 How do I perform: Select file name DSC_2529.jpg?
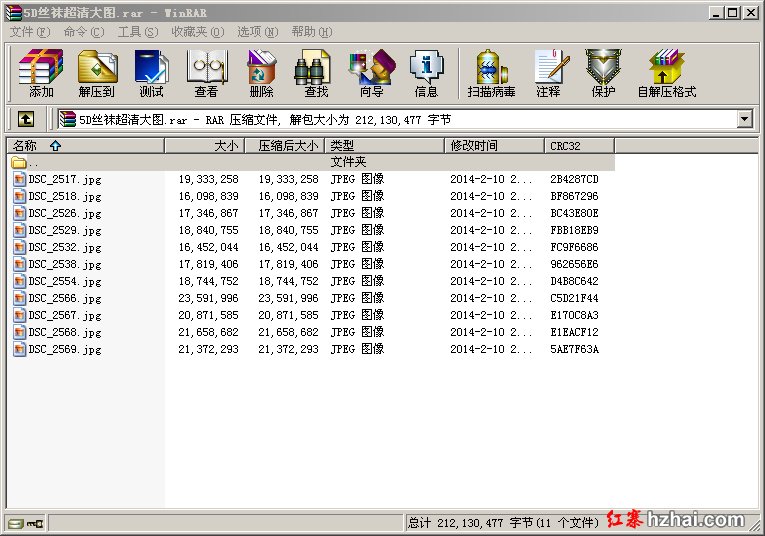pos(65,230)
